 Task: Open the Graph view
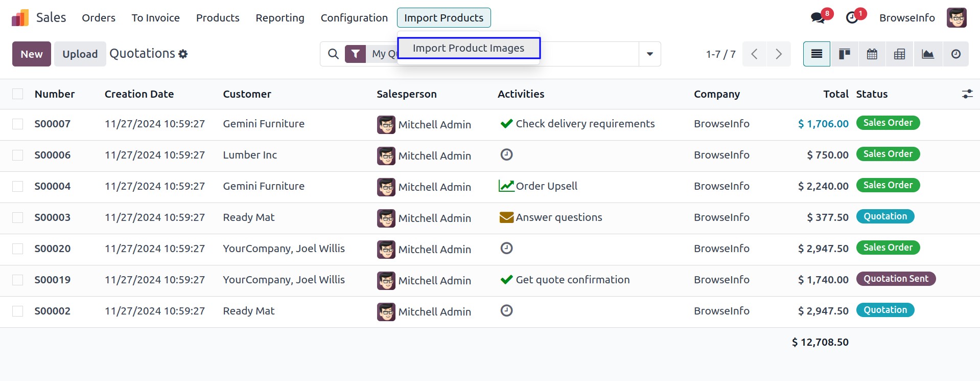tap(927, 54)
